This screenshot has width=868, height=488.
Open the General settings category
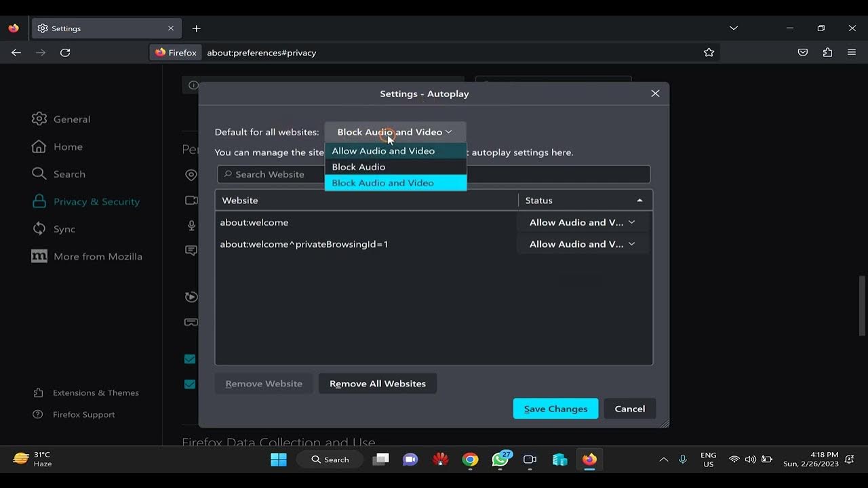click(71, 119)
